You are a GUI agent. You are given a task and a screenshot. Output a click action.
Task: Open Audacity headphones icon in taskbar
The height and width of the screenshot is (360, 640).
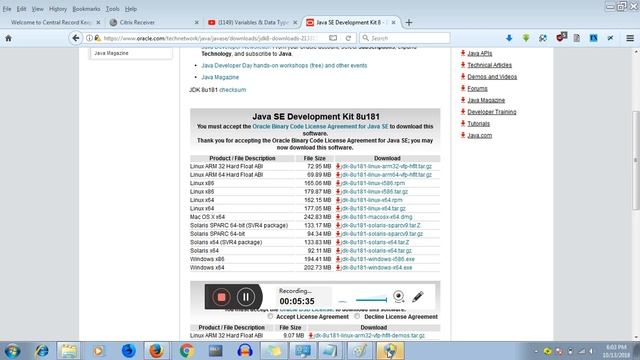click(244, 351)
